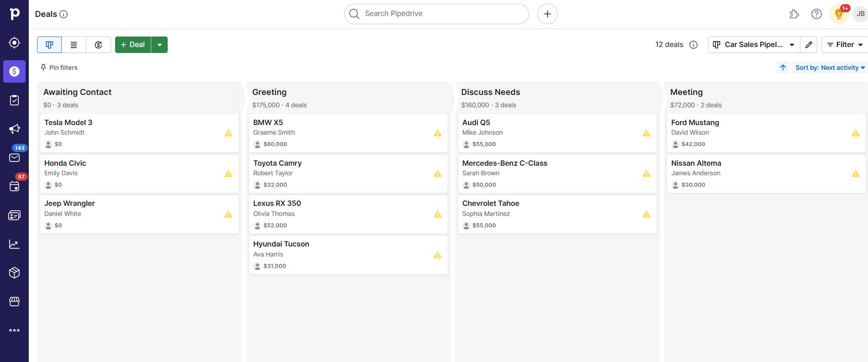Click warning icon on BMW X5
The image size is (868, 362).
point(438,133)
